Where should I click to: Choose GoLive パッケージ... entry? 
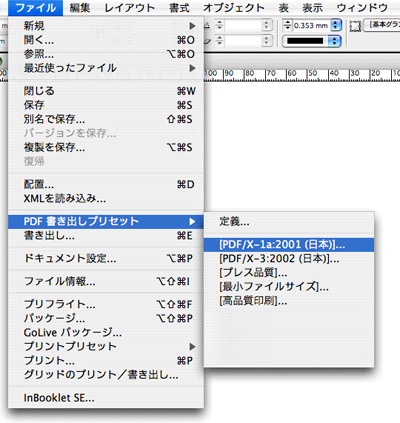pyautogui.click(x=106, y=332)
